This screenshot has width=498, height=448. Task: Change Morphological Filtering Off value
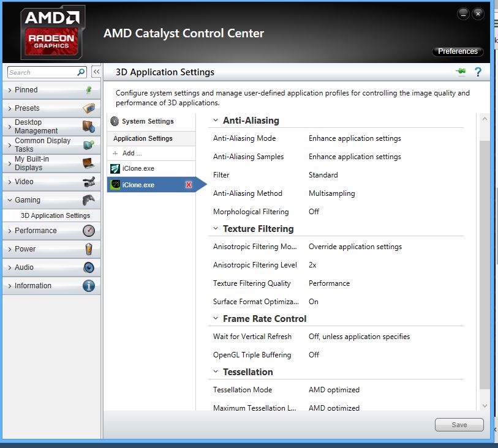click(x=314, y=212)
